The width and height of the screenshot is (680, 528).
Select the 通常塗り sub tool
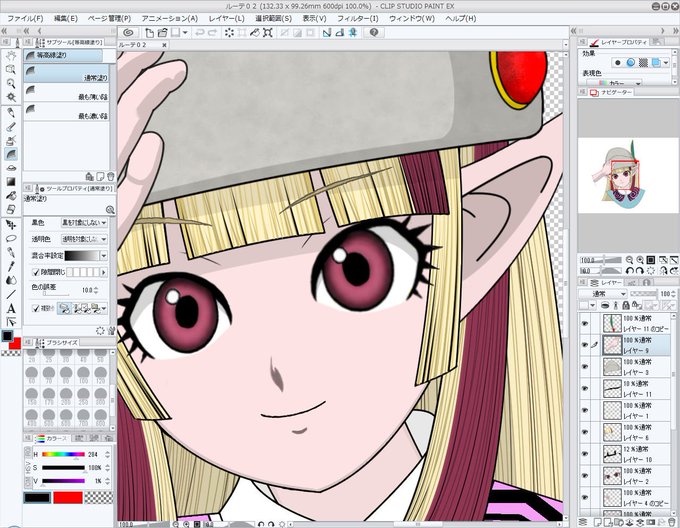66,73
